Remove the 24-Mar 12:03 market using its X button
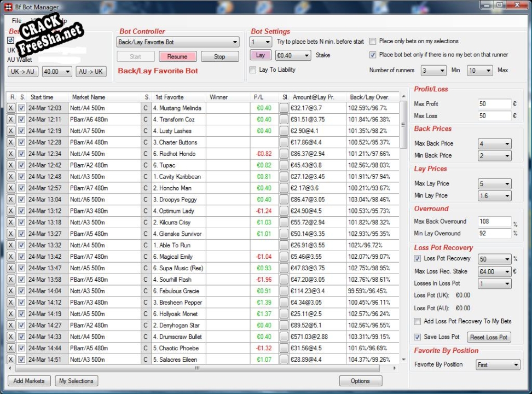The width and height of the screenshot is (532, 394). click(10, 108)
